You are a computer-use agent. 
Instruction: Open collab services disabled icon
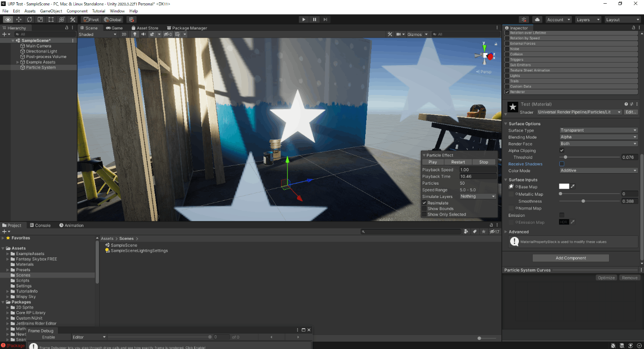(x=524, y=19)
